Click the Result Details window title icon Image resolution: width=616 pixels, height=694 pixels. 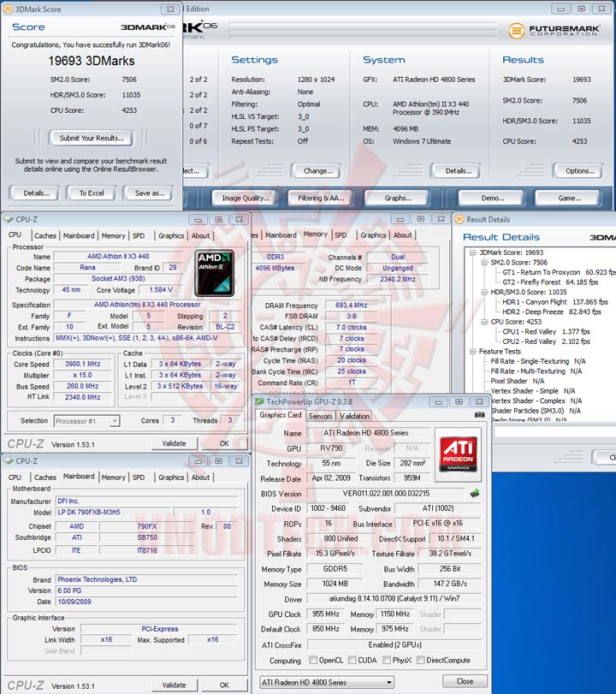(459, 219)
